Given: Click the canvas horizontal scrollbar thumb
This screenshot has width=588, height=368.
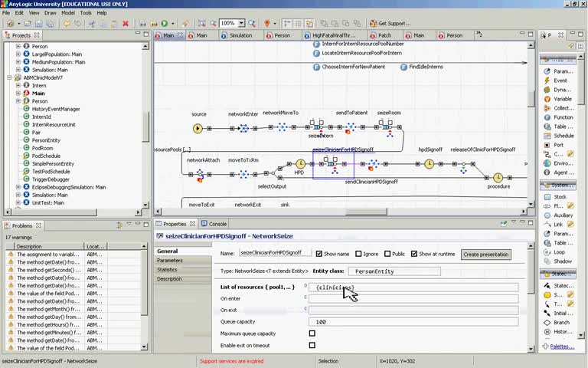Looking at the screenshot, I should [x=366, y=212].
